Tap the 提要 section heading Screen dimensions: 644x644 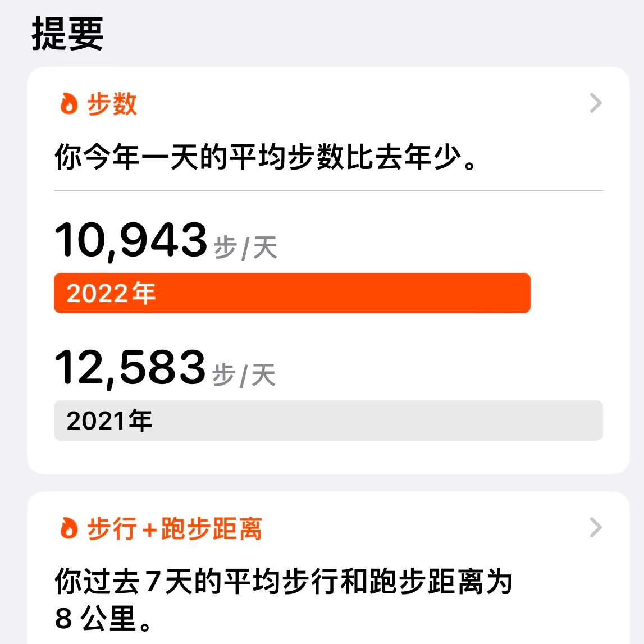click(67, 34)
